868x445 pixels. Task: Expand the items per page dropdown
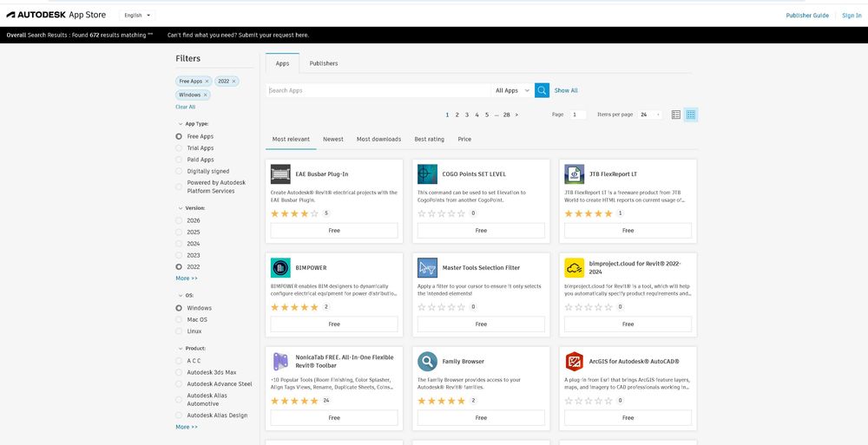[650, 115]
